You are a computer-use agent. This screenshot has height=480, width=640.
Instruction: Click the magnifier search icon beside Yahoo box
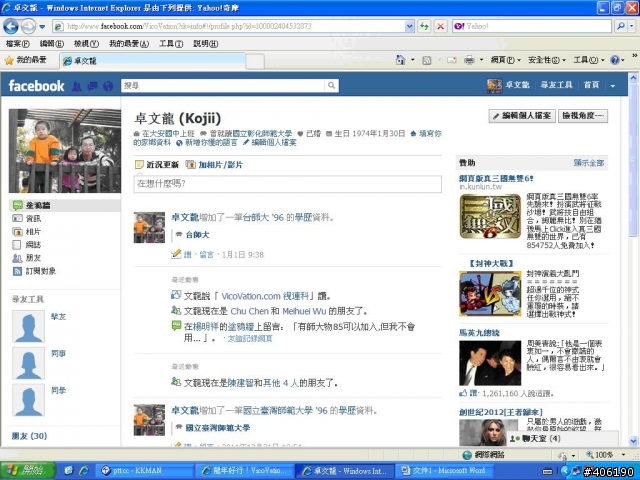point(621,27)
